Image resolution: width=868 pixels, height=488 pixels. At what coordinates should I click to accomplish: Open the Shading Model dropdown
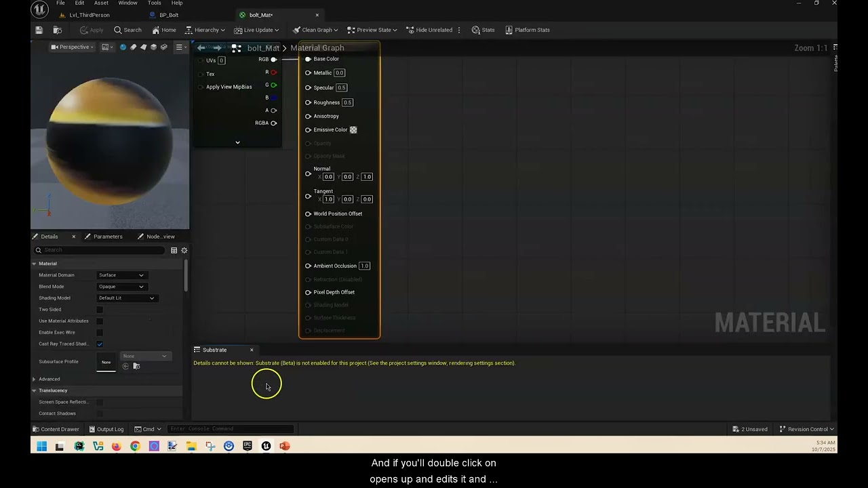point(126,298)
